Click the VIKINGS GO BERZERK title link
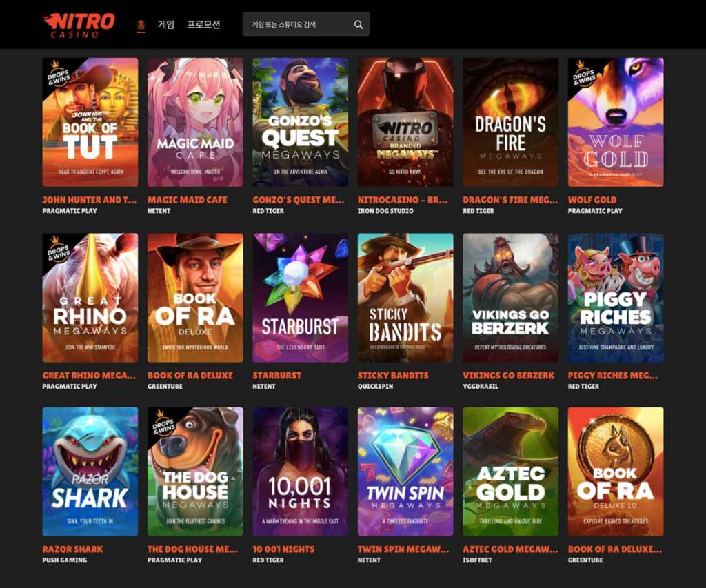The image size is (706, 588). click(x=508, y=376)
